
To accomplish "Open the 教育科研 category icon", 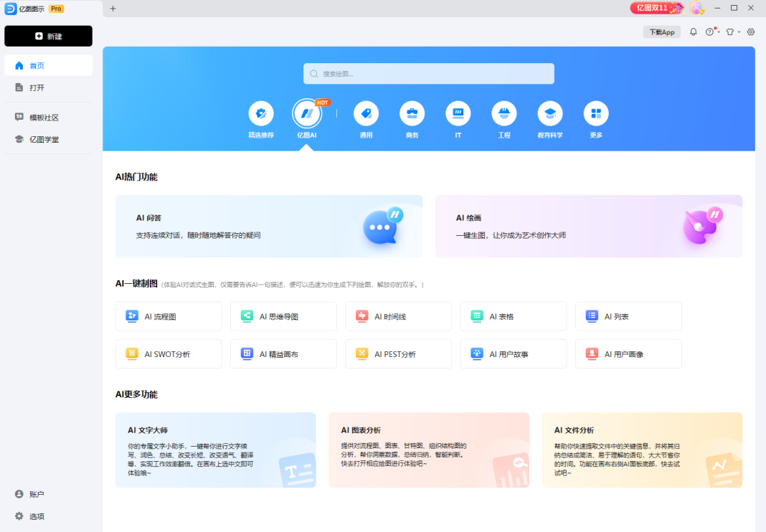I will tap(549, 113).
